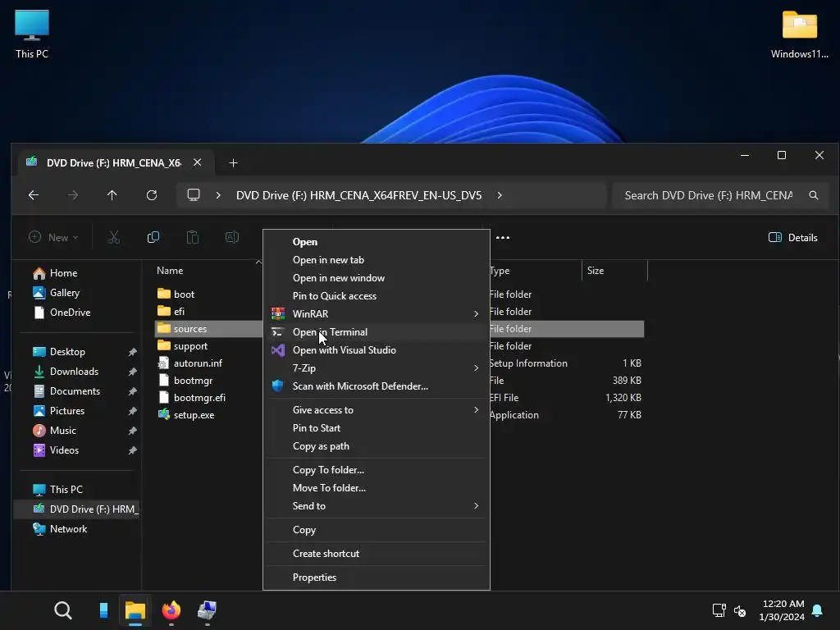Viewport: 840px width, 630px height.
Task: Go to Desktop quick access folder
Action: pos(59,352)
